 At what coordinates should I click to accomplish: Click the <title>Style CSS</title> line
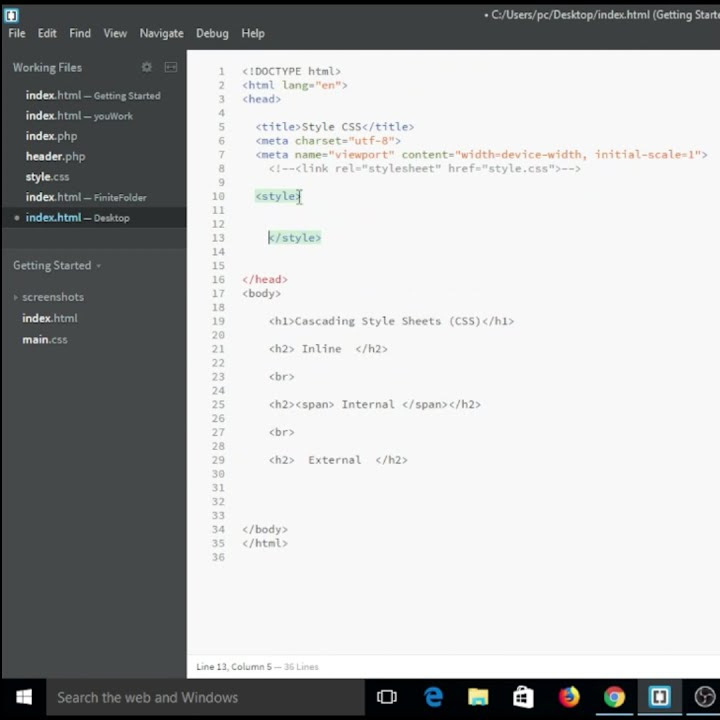(x=335, y=127)
